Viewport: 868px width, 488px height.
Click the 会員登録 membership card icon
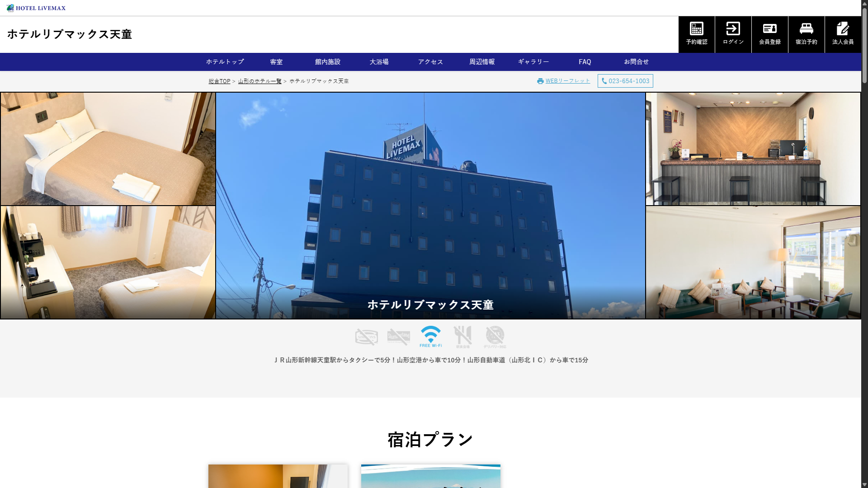[769, 29]
